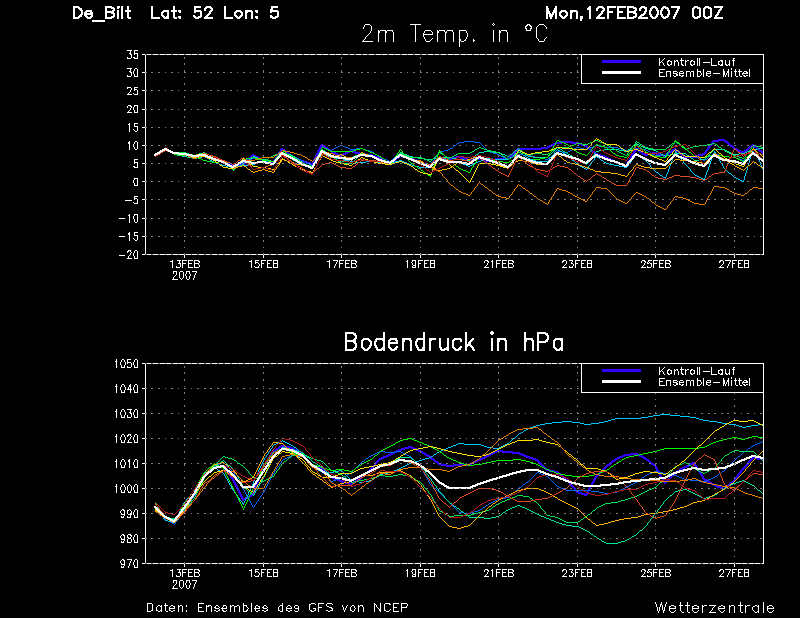The height and width of the screenshot is (618, 800).
Task: Click the 13FEB 2007 label under temperature chart
Action: click(x=185, y=270)
